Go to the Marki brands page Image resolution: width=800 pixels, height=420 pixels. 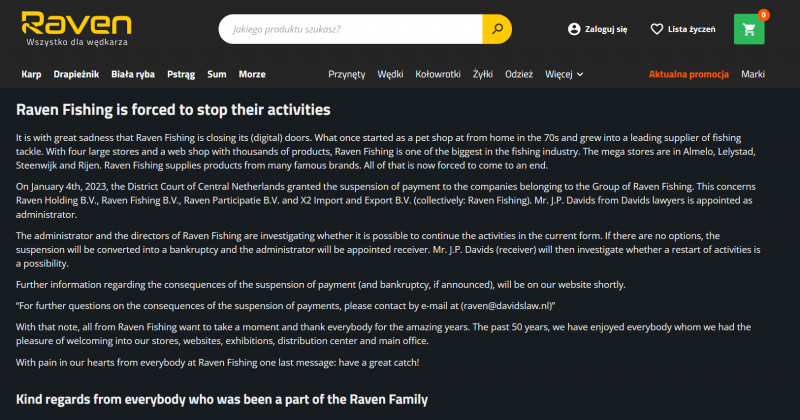click(x=753, y=74)
